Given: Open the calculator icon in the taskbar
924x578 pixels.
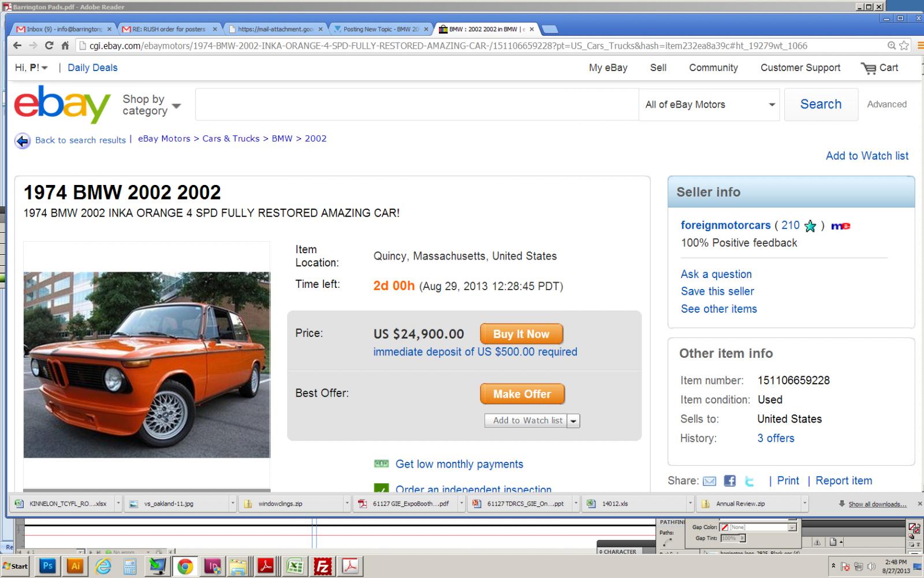Looking at the screenshot, I should coord(130,566).
